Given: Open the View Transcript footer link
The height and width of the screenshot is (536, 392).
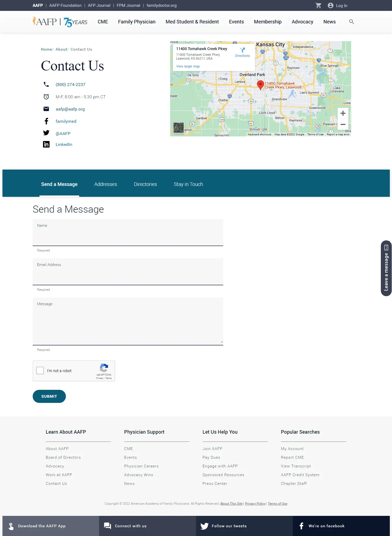Looking at the screenshot, I should [x=296, y=466].
